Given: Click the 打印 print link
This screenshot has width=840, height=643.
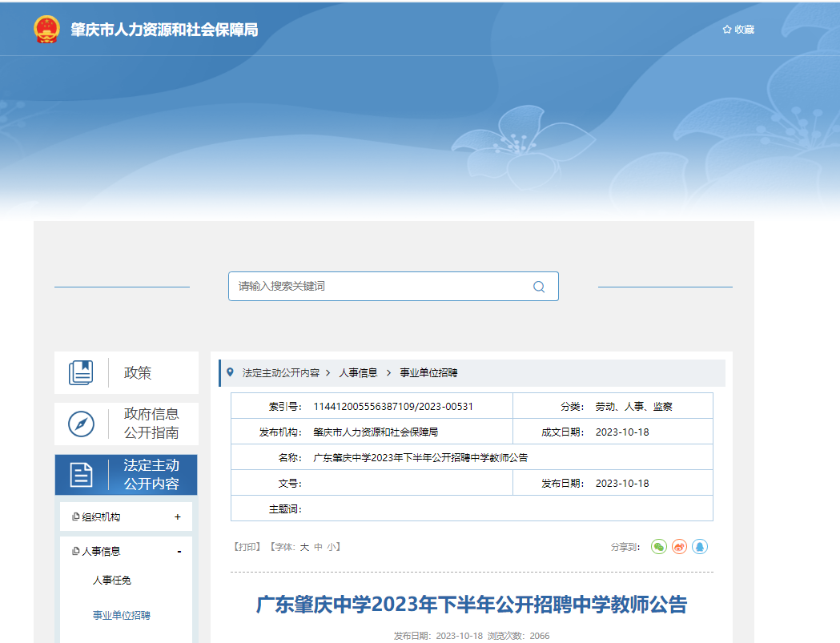Looking at the screenshot, I should click(x=247, y=547).
